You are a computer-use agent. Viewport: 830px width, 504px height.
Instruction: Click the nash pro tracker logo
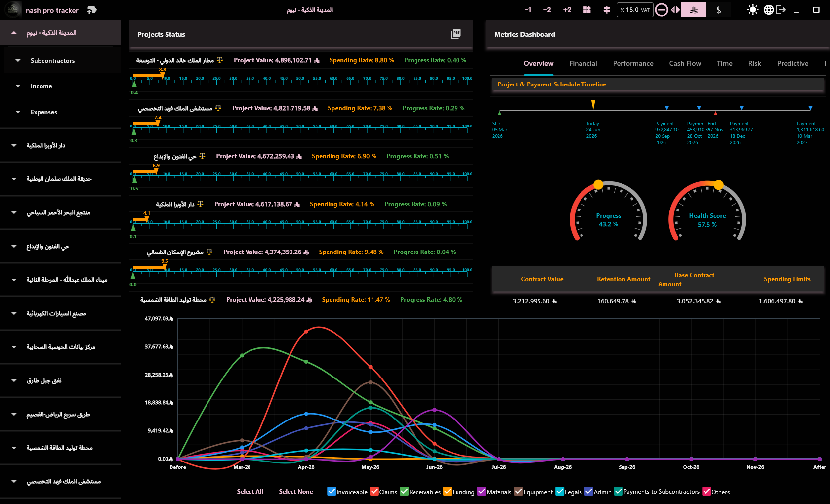(13, 9)
